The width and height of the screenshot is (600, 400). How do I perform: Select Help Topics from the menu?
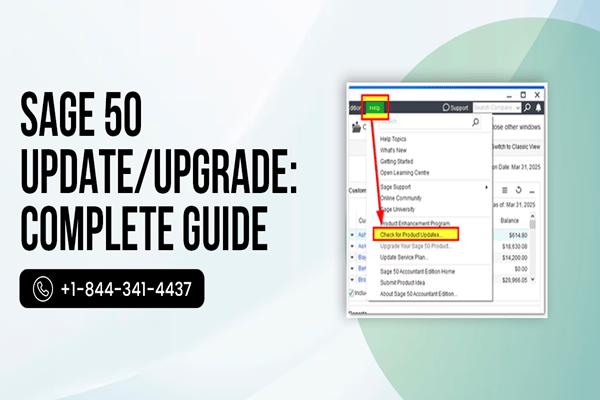tap(393, 139)
